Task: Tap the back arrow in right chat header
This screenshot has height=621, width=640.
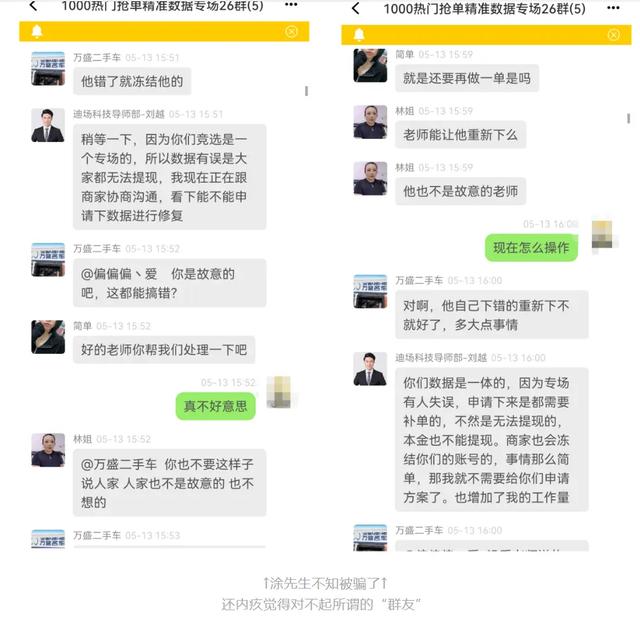Action: [356, 8]
